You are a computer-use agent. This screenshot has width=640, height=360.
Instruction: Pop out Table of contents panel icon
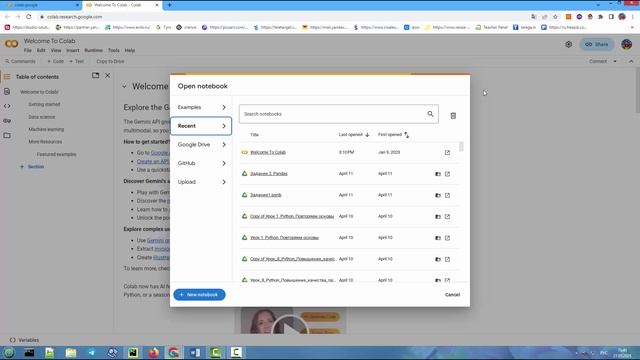[x=96, y=76]
